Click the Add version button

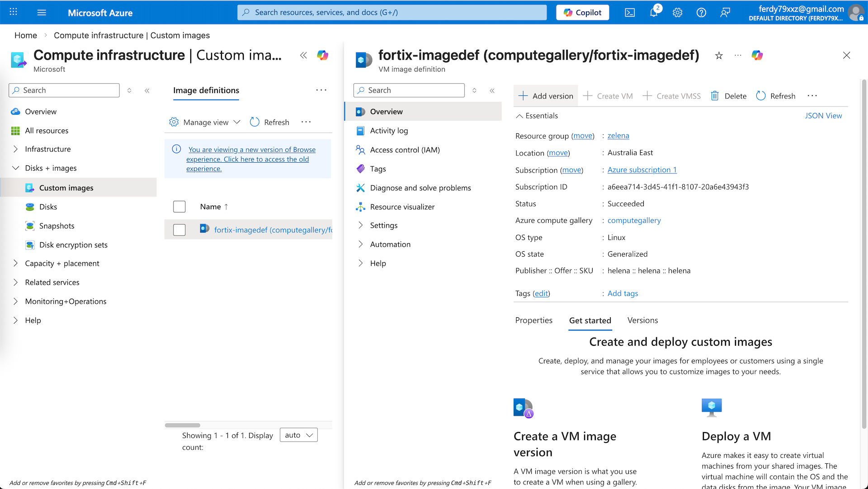(x=546, y=96)
